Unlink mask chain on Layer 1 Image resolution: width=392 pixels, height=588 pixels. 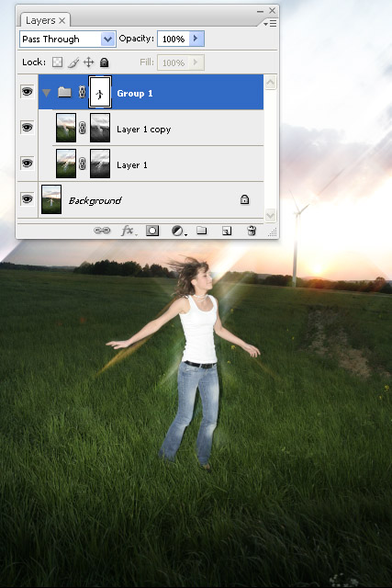tap(82, 164)
